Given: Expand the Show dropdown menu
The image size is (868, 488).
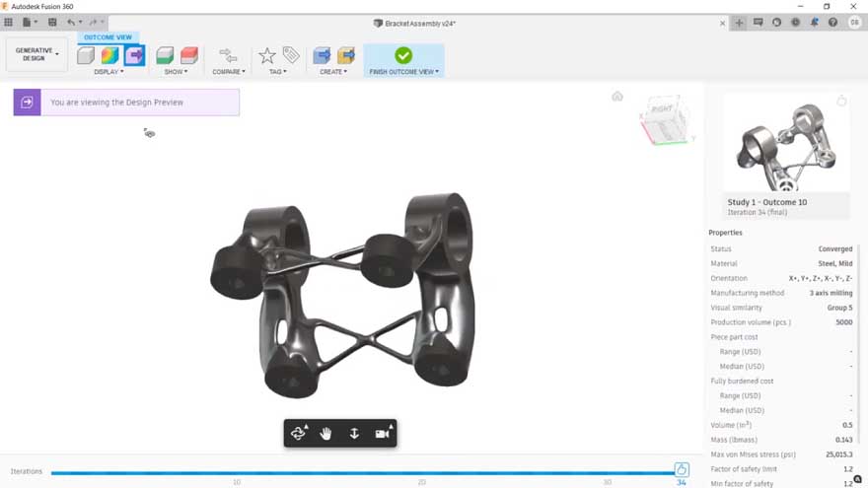Looking at the screenshot, I should [176, 72].
